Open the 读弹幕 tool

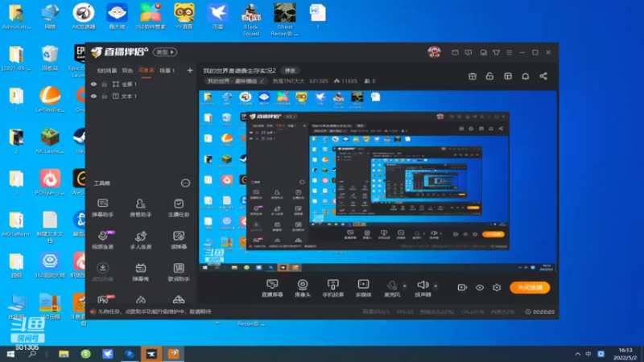179,240
